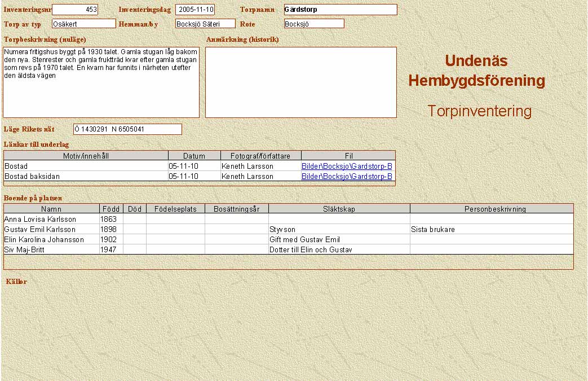Open the file link for Bostad baksidan
The width and height of the screenshot is (588, 381).
[x=347, y=177]
